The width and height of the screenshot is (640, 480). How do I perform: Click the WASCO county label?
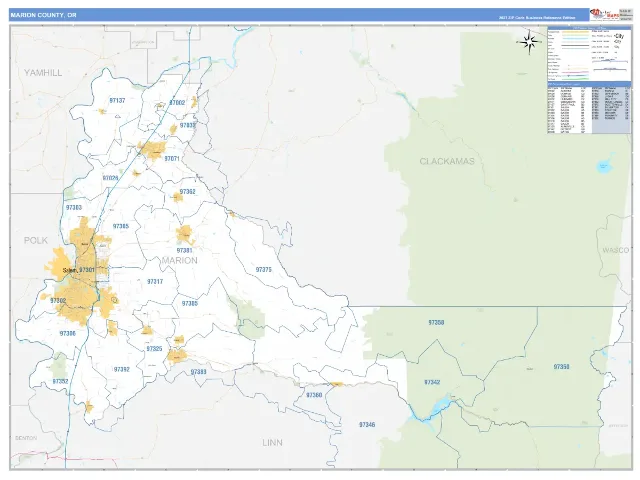(616, 250)
